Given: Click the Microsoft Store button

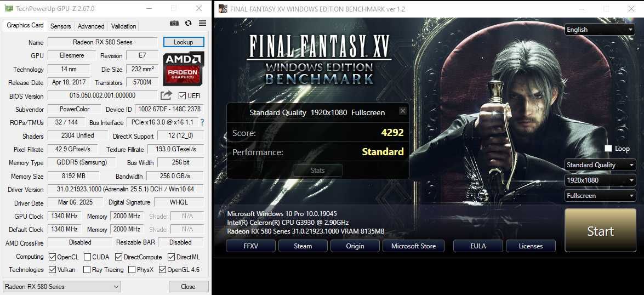Looking at the screenshot, I should [414, 246].
